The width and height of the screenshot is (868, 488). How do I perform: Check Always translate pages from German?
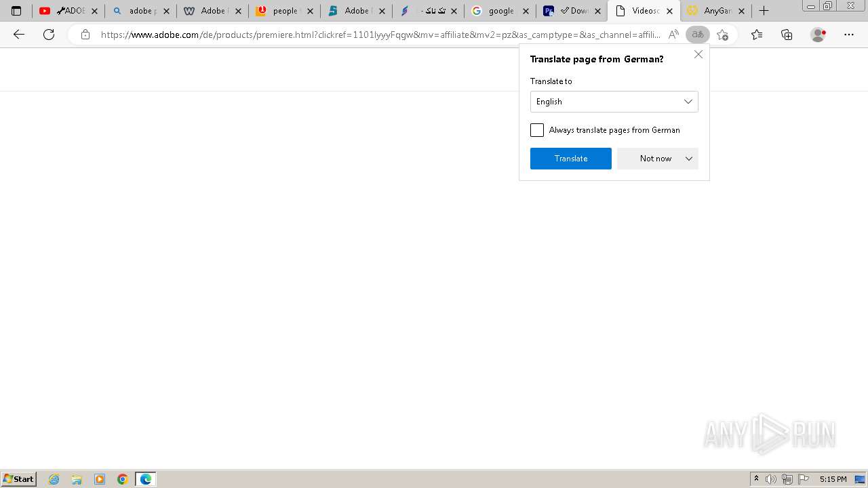[537, 130]
